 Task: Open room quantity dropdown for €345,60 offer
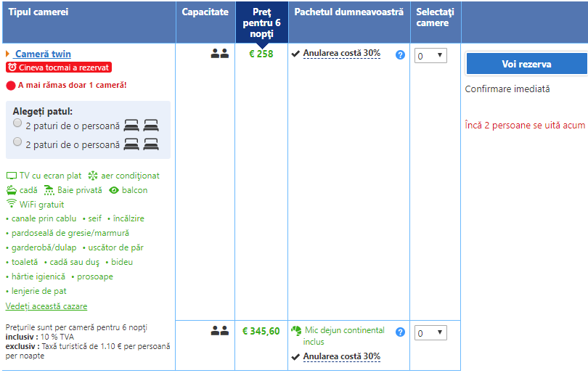[x=430, y=333]
